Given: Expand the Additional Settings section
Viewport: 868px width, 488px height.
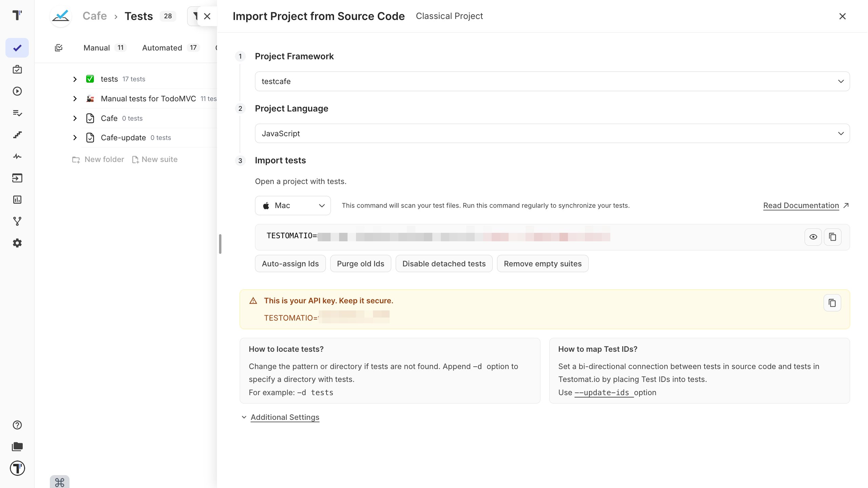Looking at the screenshot, I should coord(285,417).
